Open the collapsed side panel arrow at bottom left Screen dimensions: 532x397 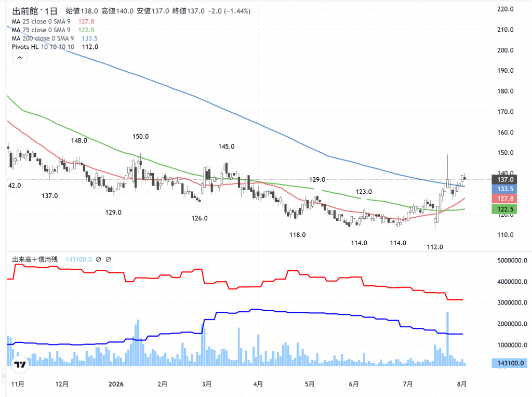(4, 376)
